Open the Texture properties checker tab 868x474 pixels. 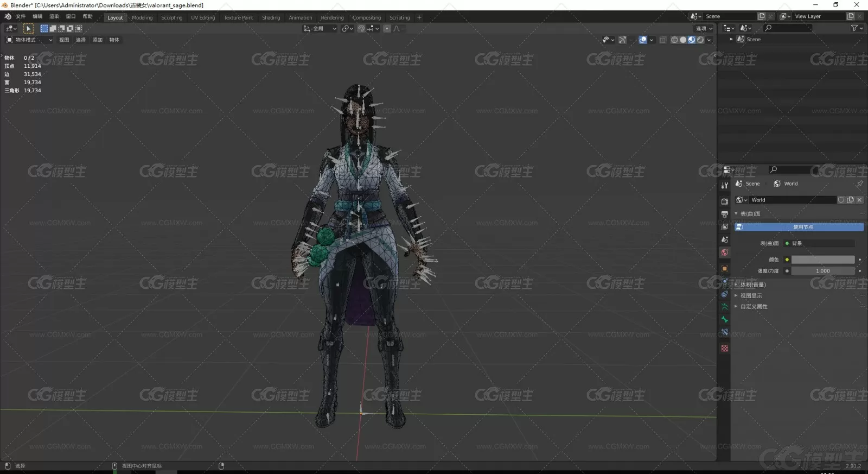[x=724, y=348]
